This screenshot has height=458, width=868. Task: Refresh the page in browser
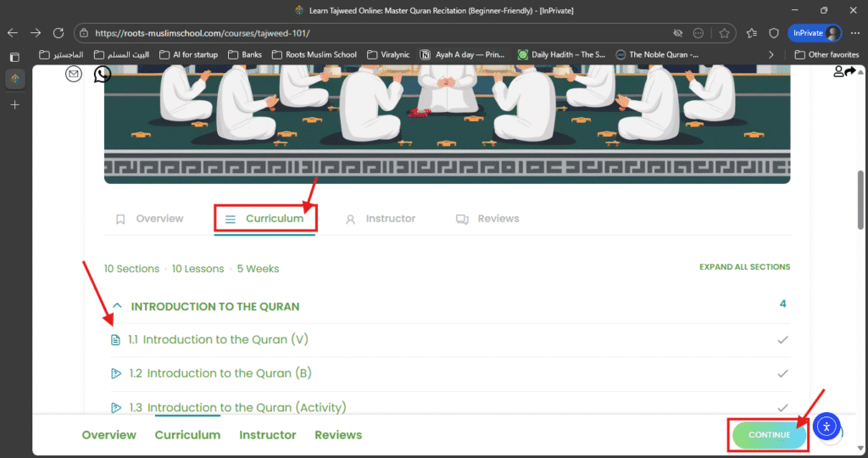[x=58, y=33]
